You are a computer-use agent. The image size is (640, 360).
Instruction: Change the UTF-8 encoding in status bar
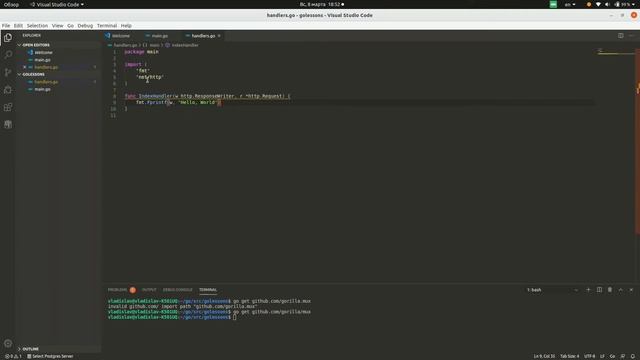(x=589, y=356)
